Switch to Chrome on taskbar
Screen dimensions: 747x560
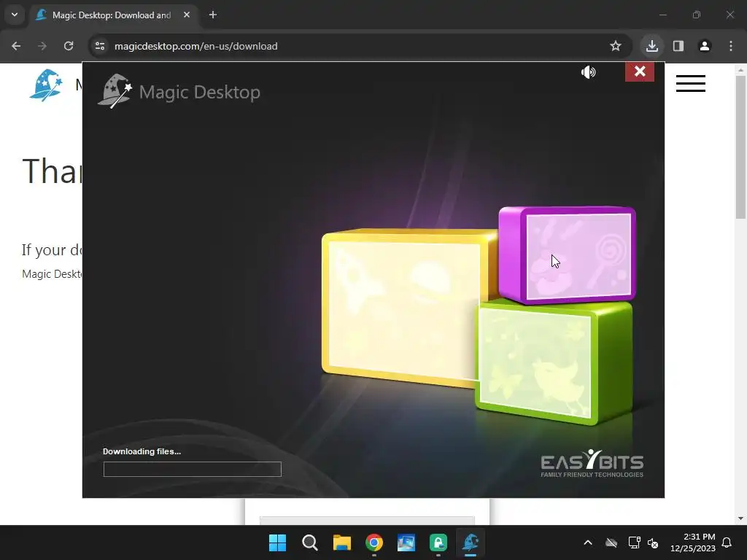pos(374,542)
